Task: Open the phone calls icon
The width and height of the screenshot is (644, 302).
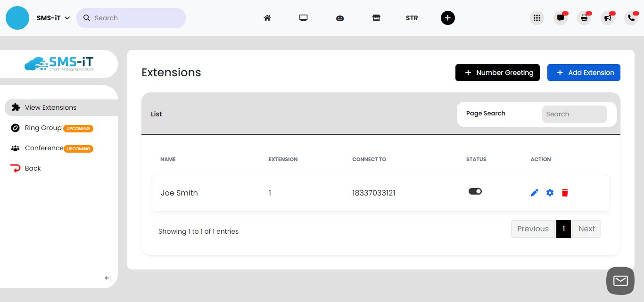Action: 631,17
